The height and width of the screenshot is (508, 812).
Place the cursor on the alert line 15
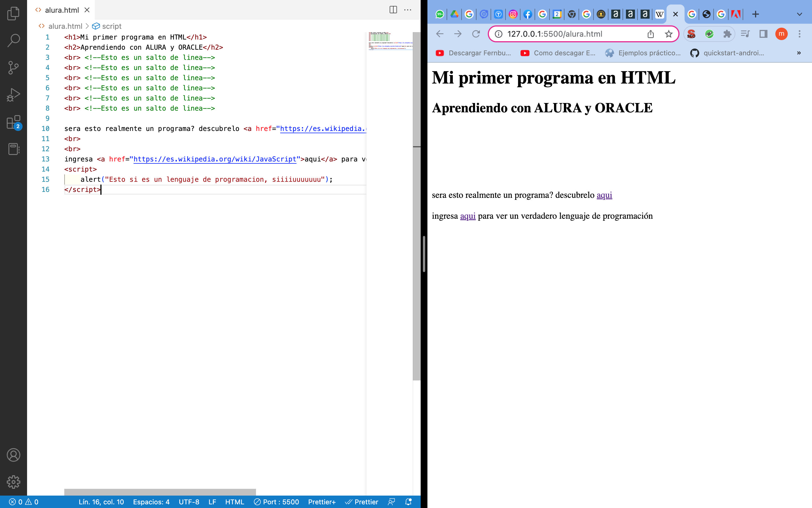[x=206, y=179]
